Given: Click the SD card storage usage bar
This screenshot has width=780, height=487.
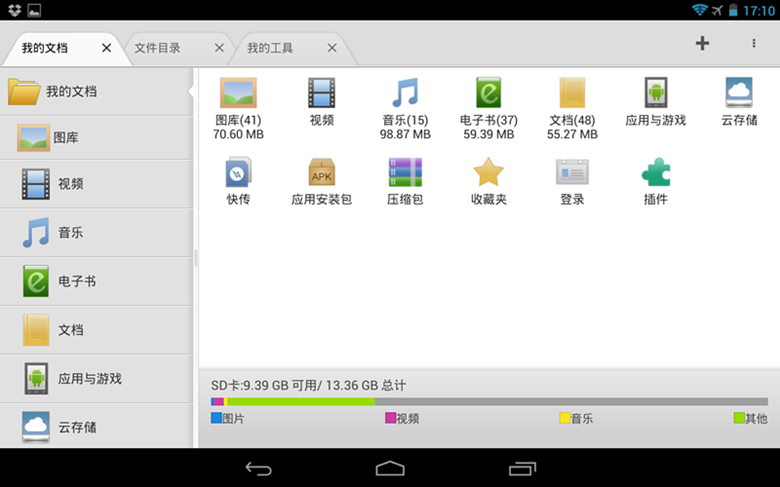Looking at the screenshot, I should click(488, 402).
